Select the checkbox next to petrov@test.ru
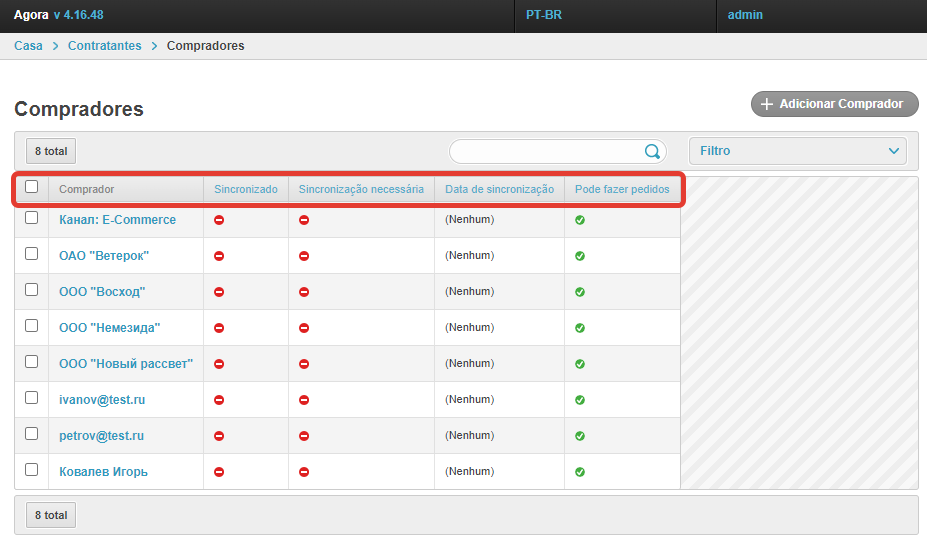The height and width of the screenshot is (545, 927). click(32, 434)
